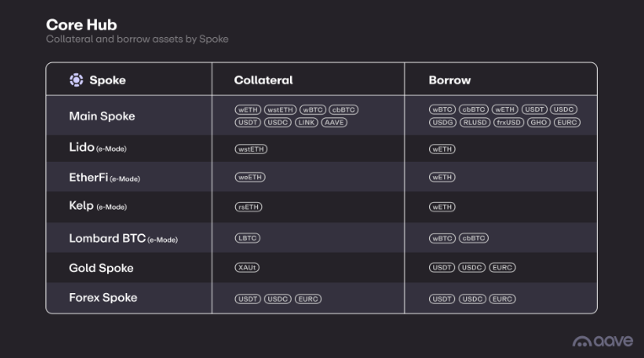Click the LINK collateral pill

click(305, 122)
